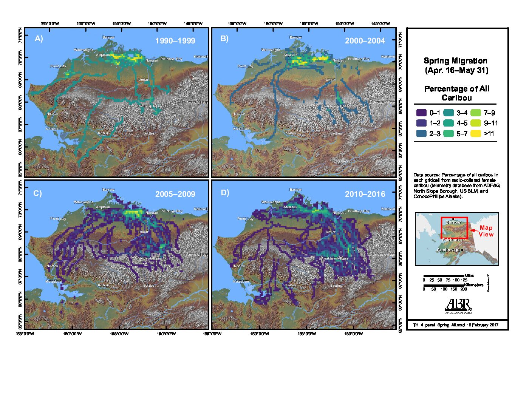Click the 1990–1999 panel title

tap(175, 41)
